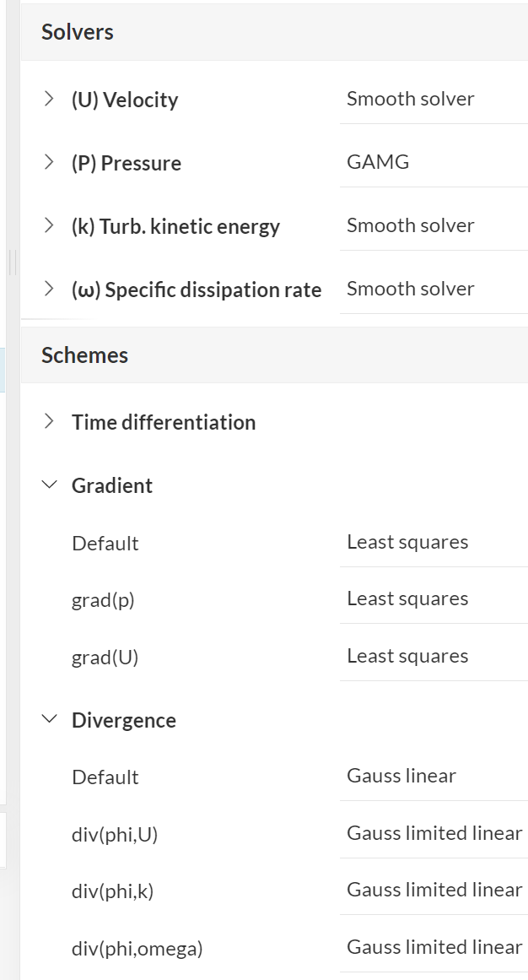Change Divergence Default Gauss linear scheme
The height and width of the screenshot is (980, 528).
point(433,777)
